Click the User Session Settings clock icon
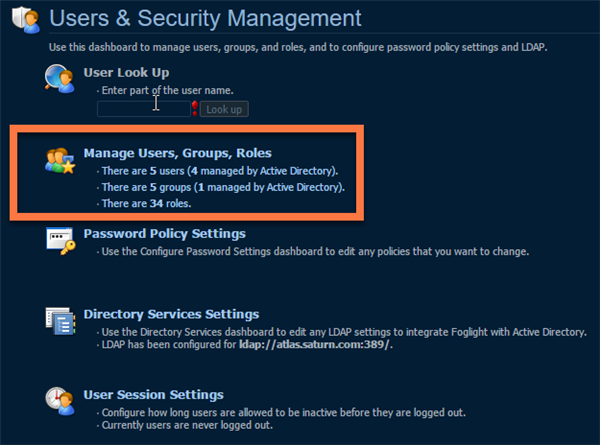The height and width of the screenshot is (445, 600). tap(60, 401)
